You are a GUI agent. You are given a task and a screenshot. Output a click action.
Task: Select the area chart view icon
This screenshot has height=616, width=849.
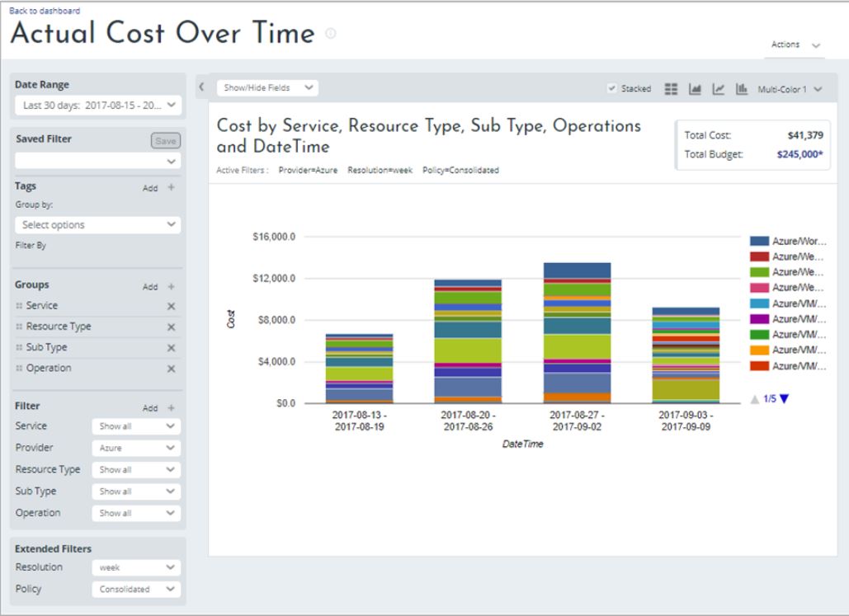coord(695,88)
